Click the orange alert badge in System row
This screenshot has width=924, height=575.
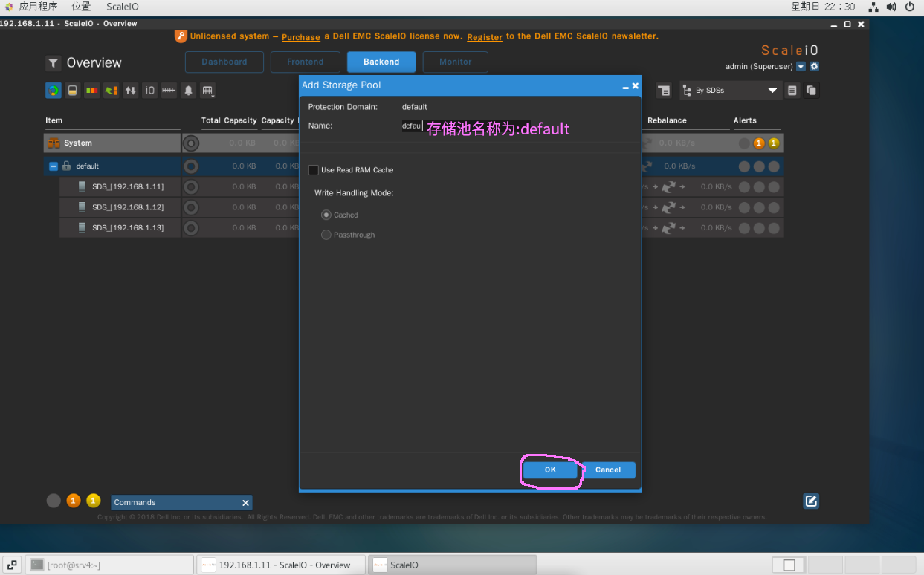(x=759, y=143)
